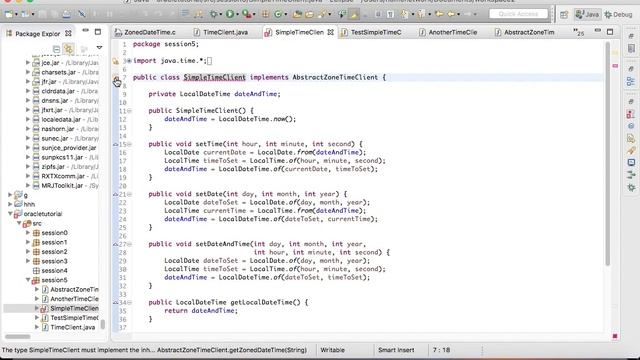640x360 pixels.
Task: Click the Open Perspective icon
Action: pyautogui.click(x=564, y=14)
